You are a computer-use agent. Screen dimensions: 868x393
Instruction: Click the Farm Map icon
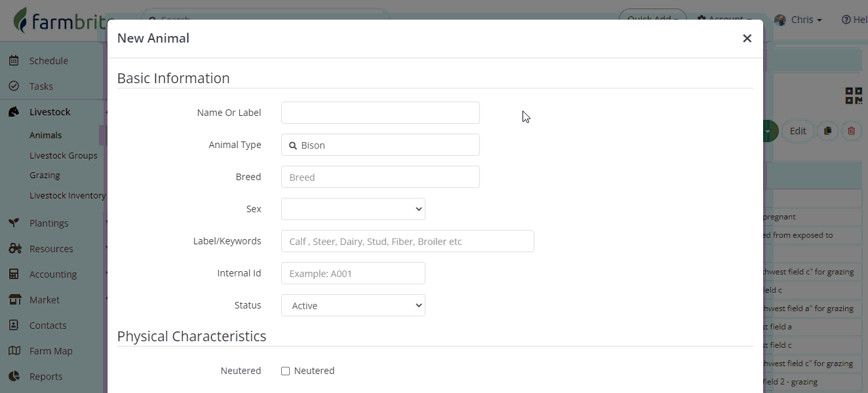pyautogui.click(x=14, y=350)
